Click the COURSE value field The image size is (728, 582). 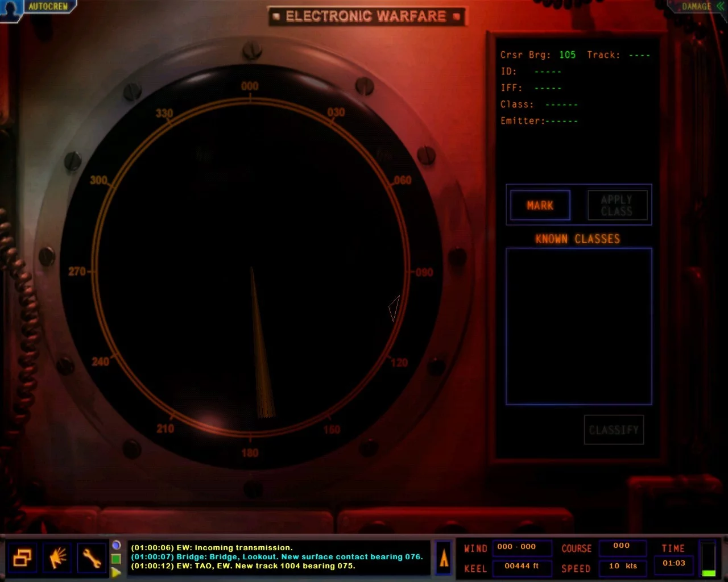pos(622,547)
